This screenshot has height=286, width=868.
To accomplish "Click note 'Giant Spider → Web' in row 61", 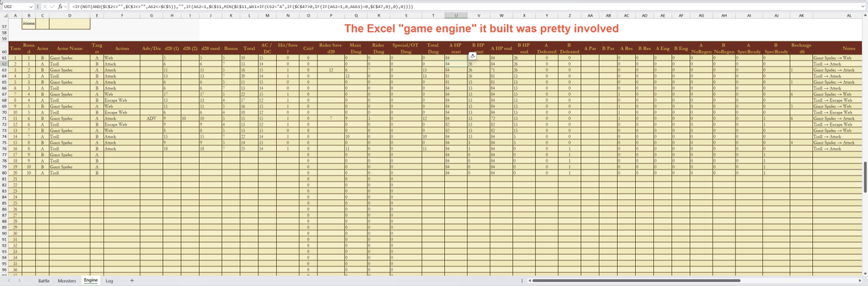I will pos(838,57).
